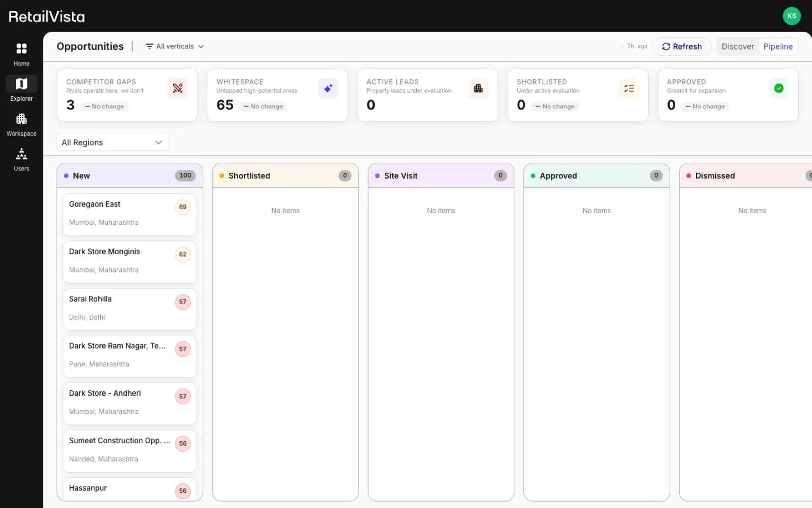Click the Shortlisted column header
Viewport: 812px width, 508px height.
[285, 175]
